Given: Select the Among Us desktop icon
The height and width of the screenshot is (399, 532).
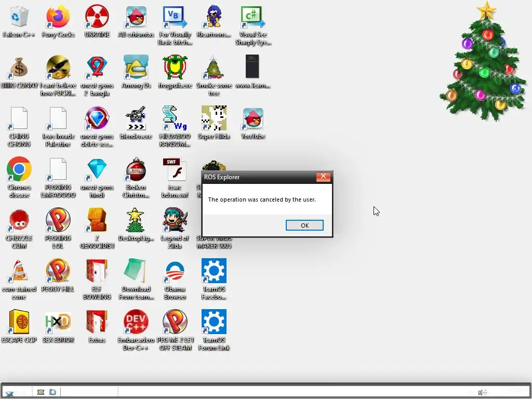Looking at the screenshot, I should [136, 67].
